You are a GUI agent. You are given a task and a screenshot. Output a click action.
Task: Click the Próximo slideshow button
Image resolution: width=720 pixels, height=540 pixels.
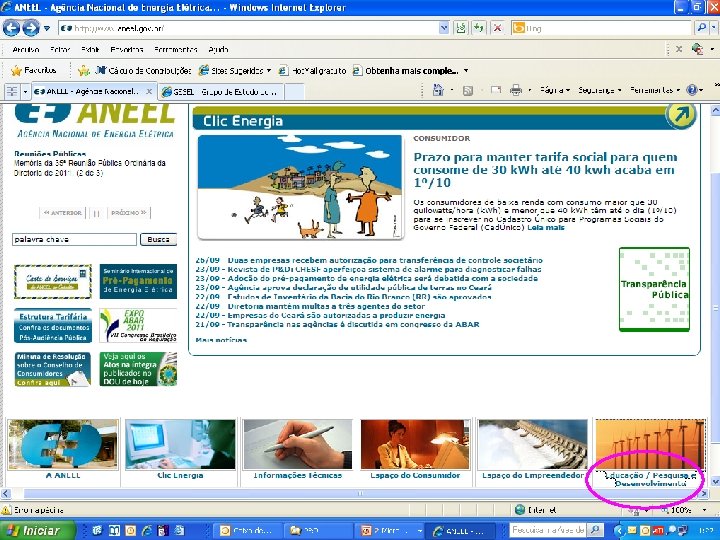129,213
